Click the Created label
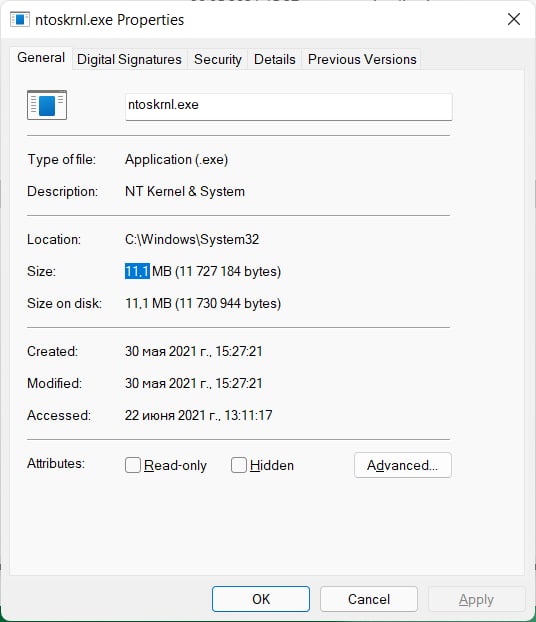Screen dimensions: 536x622 (52, 351)
